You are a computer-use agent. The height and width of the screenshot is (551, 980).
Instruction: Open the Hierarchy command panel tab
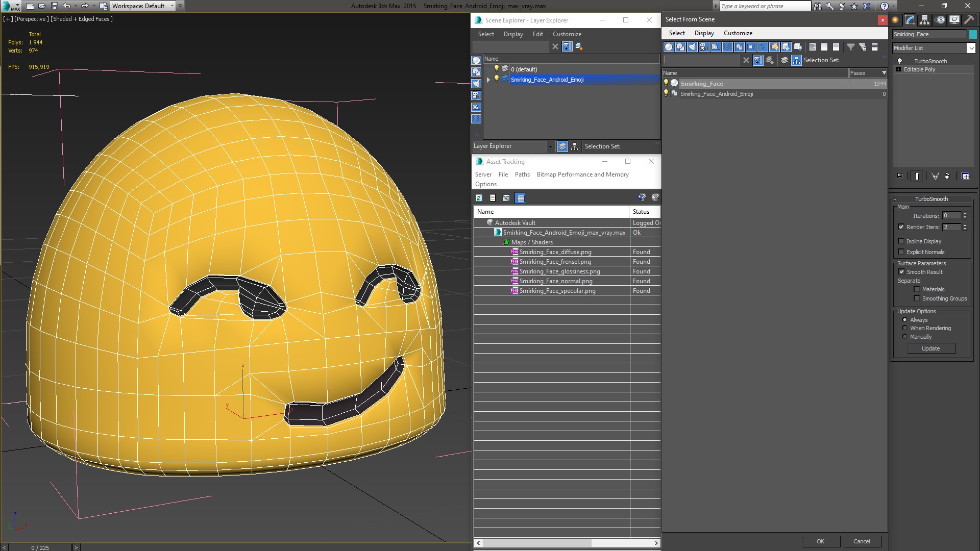(x=924, y=20)
